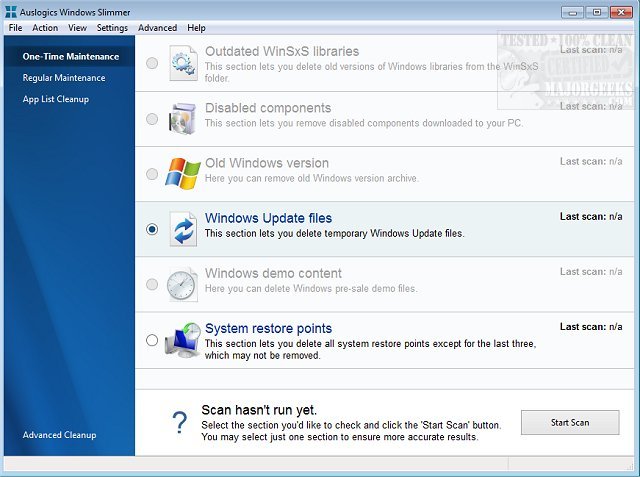Open the Help menu
The image size is (640, 477).
tap(196, 28)
